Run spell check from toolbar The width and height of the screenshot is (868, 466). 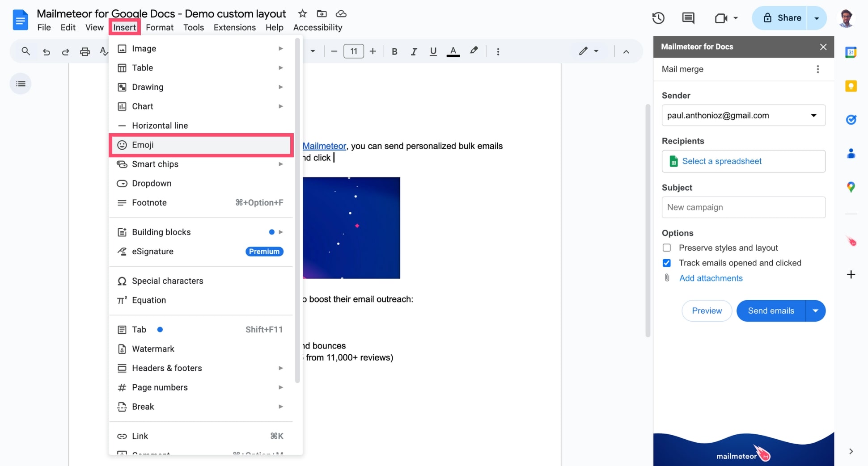[104, 51]
